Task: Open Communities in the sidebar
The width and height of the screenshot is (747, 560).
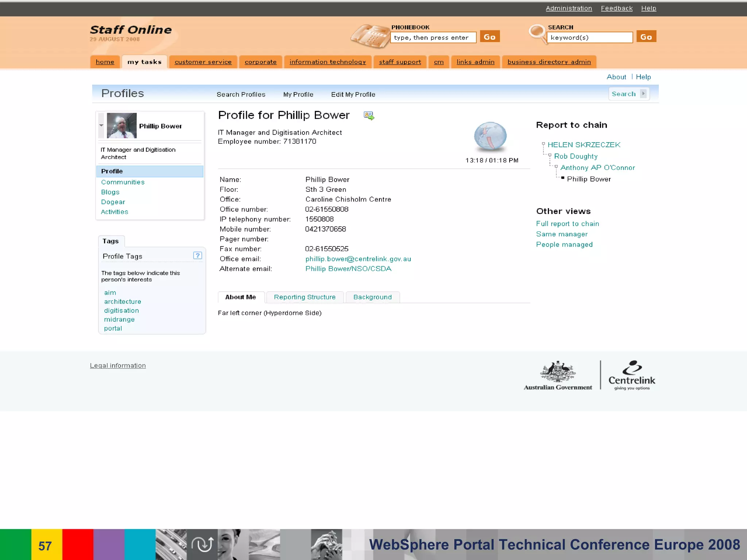Action: [123, 182]
